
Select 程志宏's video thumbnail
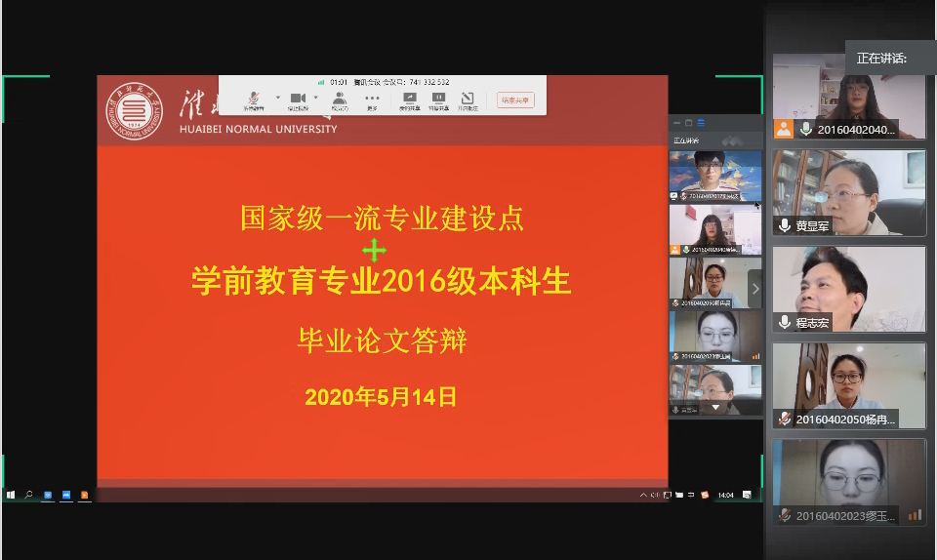(848, 288)
